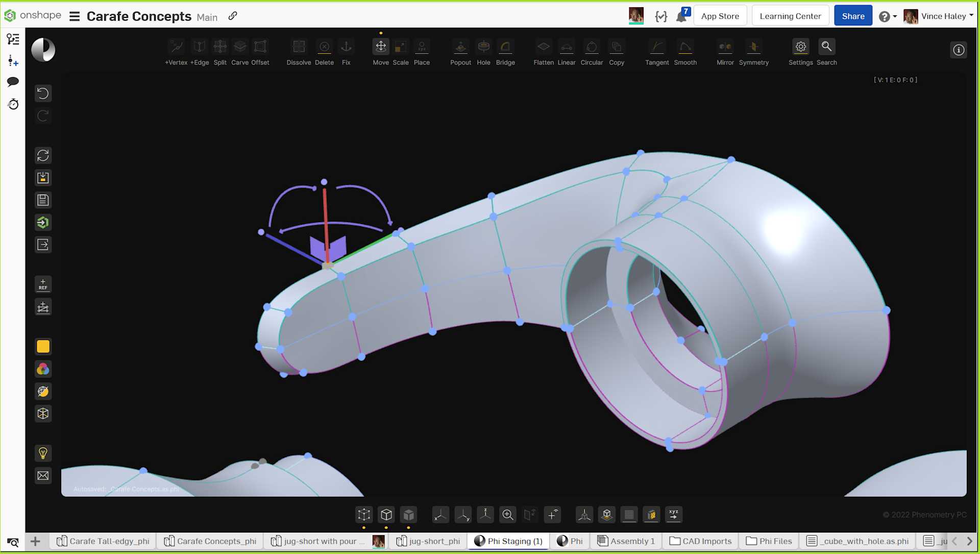Click the Bridge tool icon
Viewport: 980px width, 554px height.
[505, 47]
